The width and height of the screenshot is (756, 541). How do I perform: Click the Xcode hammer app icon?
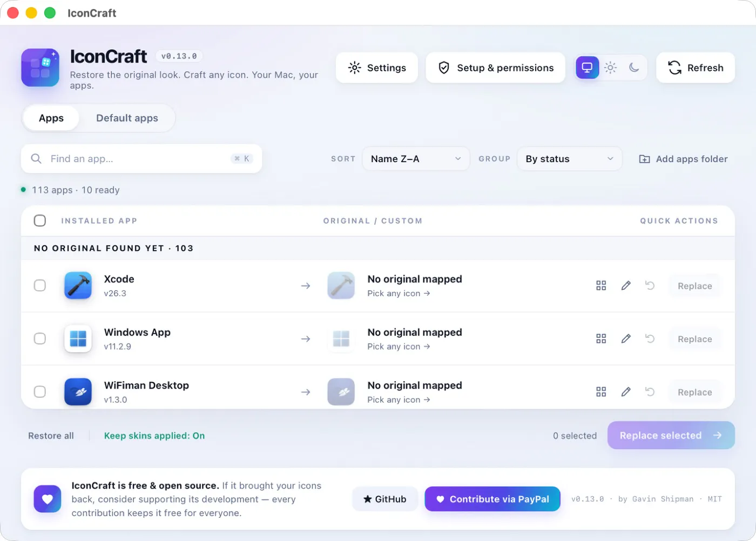coord(78,285)
